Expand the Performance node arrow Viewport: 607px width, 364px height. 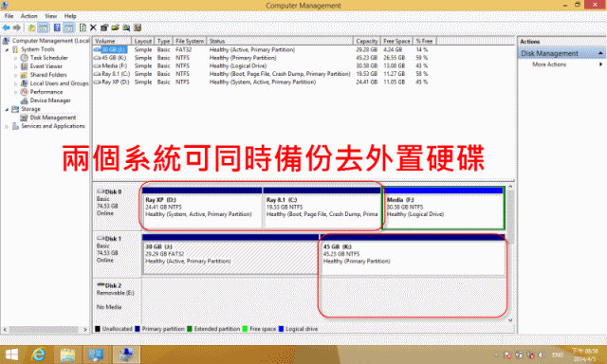click(x=16, y=92)
